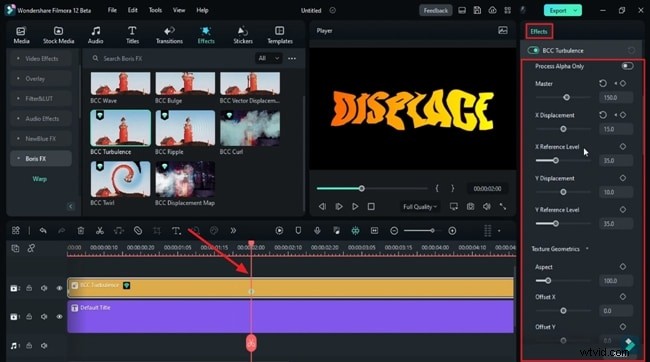Click the scissors split icon
The height and width of the screenshot is (362, 650).
point(99,231)
